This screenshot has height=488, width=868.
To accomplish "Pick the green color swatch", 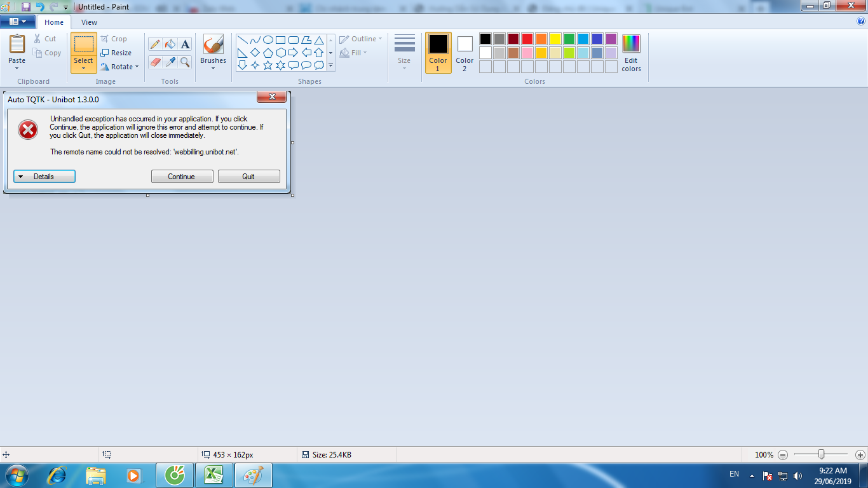I will [x=569, y=39].
